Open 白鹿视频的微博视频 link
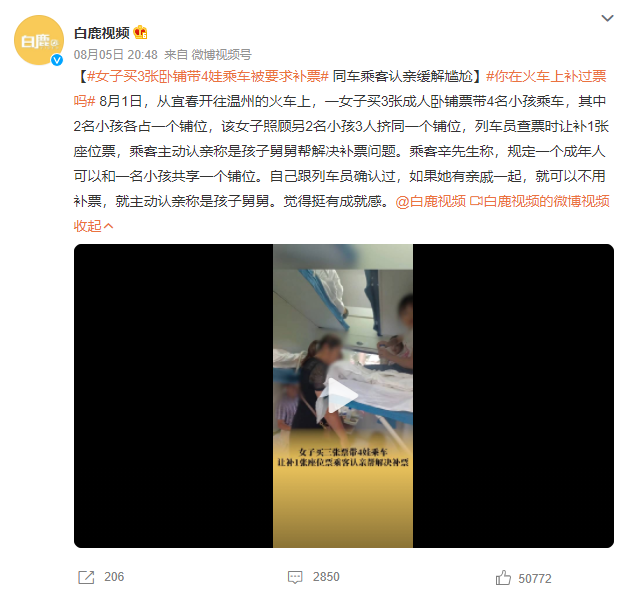 [540, 201]
